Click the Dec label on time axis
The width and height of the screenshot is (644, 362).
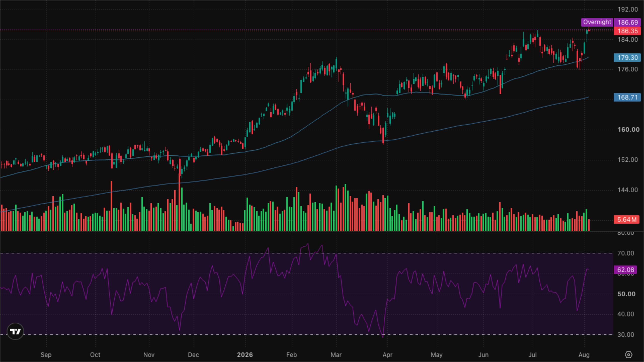click(x=193, y=355)
